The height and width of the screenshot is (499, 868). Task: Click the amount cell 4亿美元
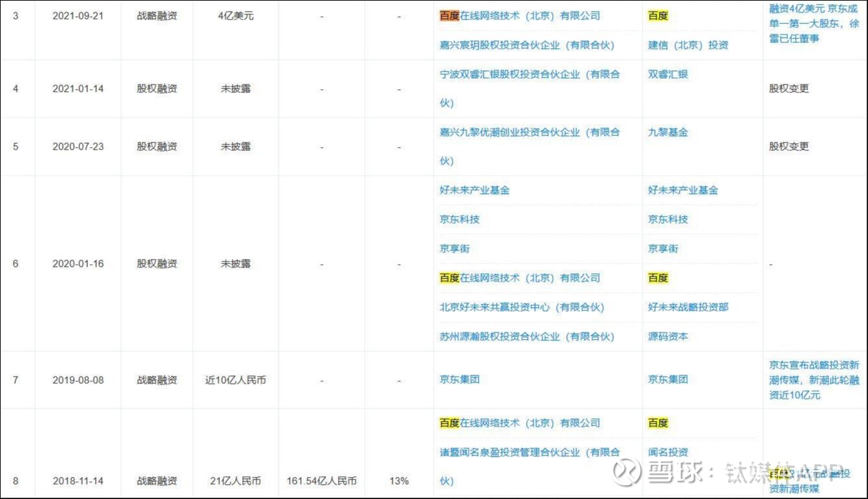coord(236,16)
